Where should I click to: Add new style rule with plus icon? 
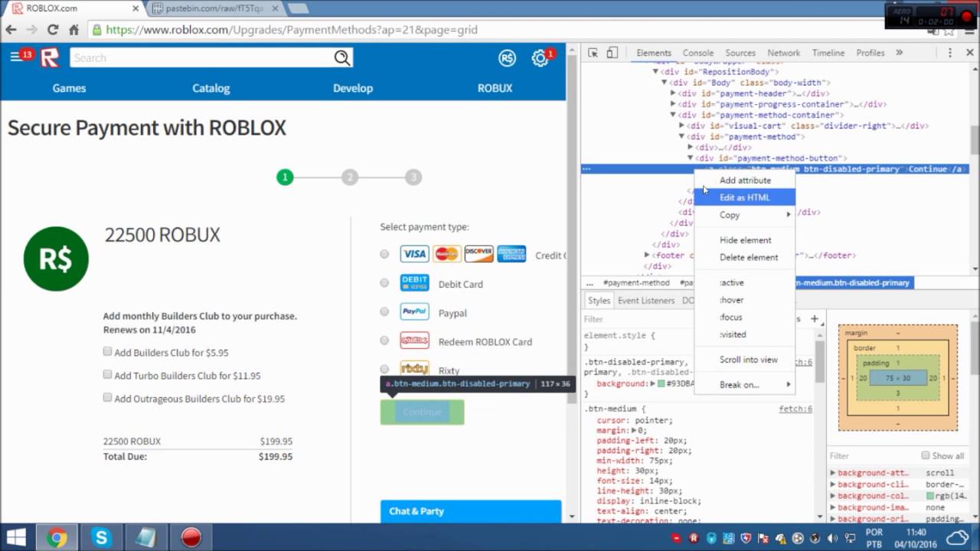tap(815, 318)
